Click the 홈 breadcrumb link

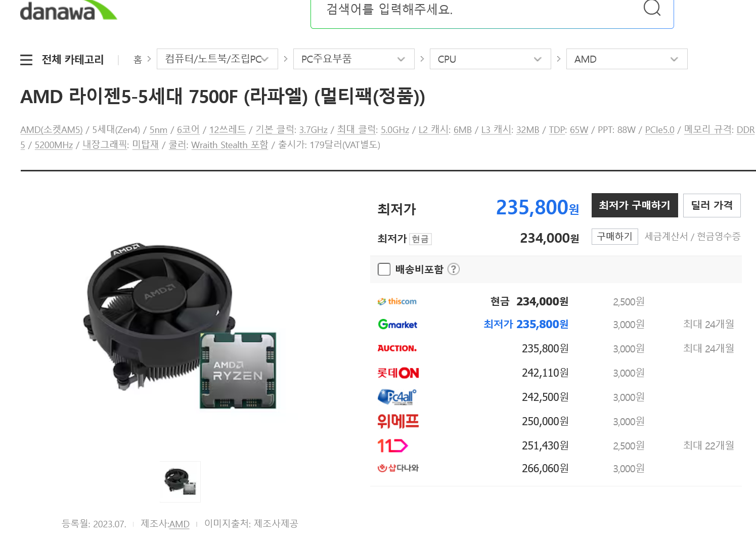[138, 60]
